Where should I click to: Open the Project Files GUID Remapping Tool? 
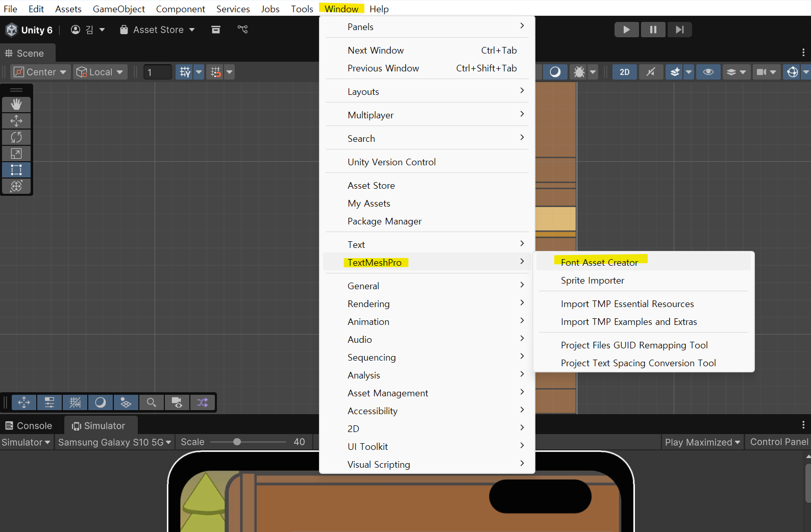pos(644,345)
